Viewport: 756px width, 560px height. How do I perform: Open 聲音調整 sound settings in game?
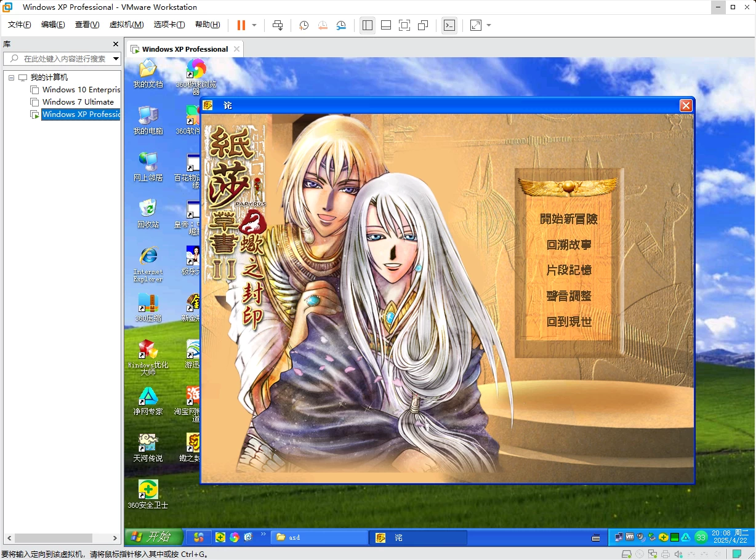(x=569, y=296)
